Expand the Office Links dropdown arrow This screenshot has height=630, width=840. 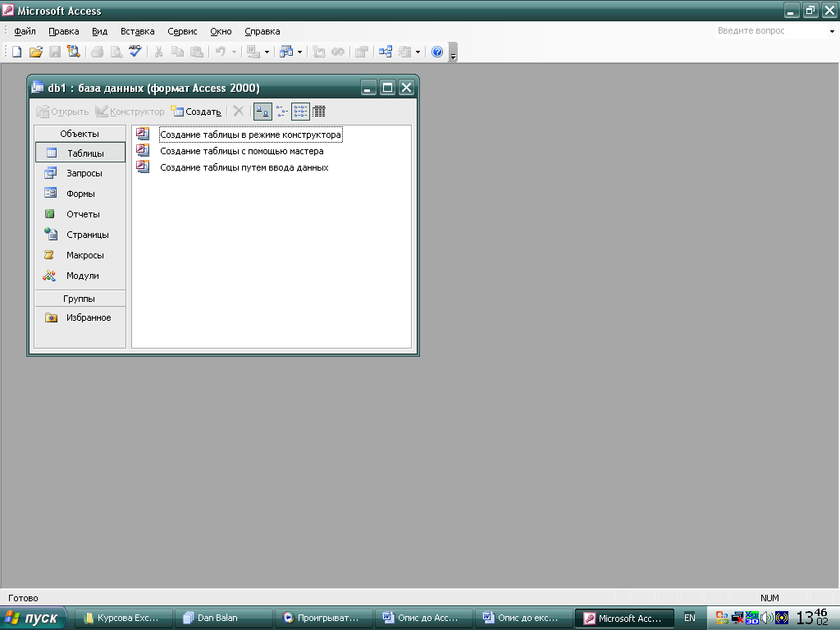point(267,52)
